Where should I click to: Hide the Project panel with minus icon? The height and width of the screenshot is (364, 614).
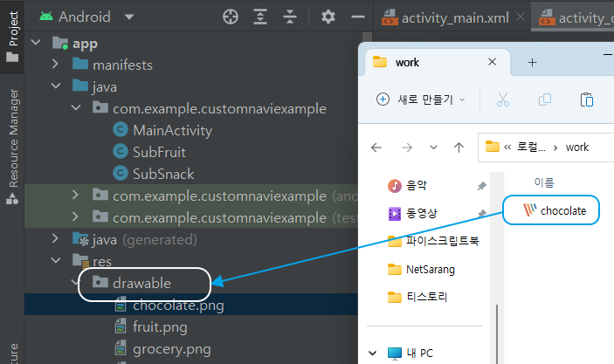[358, 17]
